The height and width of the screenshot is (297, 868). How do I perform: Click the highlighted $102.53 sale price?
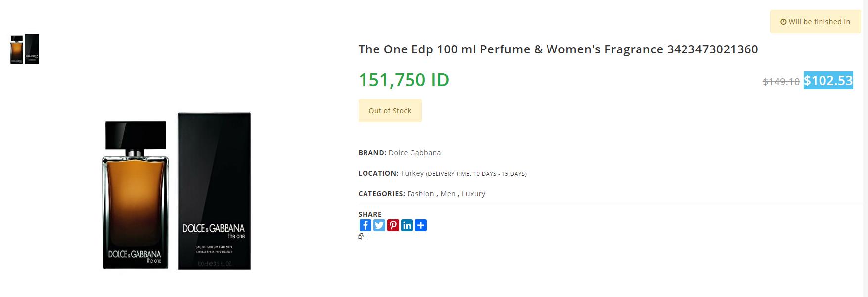coord(828,80)
